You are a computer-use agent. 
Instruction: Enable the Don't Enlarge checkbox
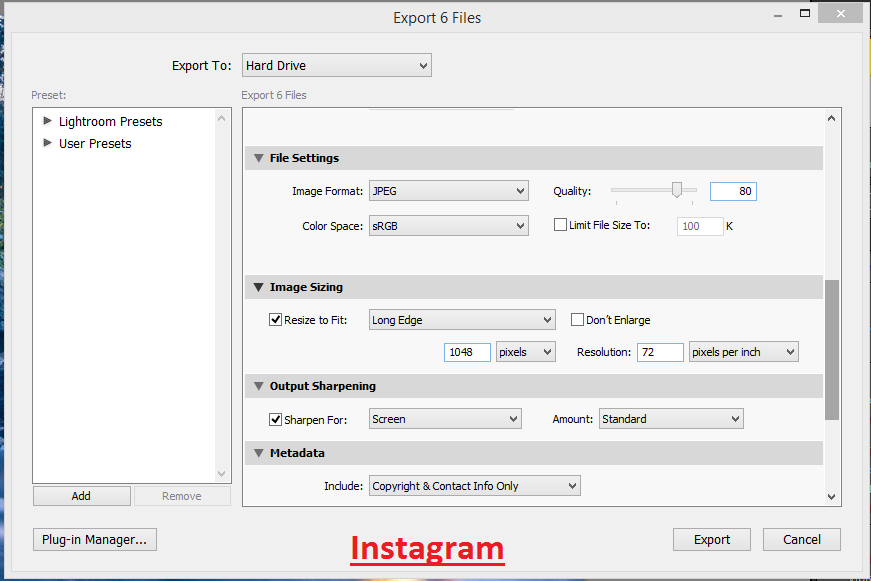(x=578, y=319)
